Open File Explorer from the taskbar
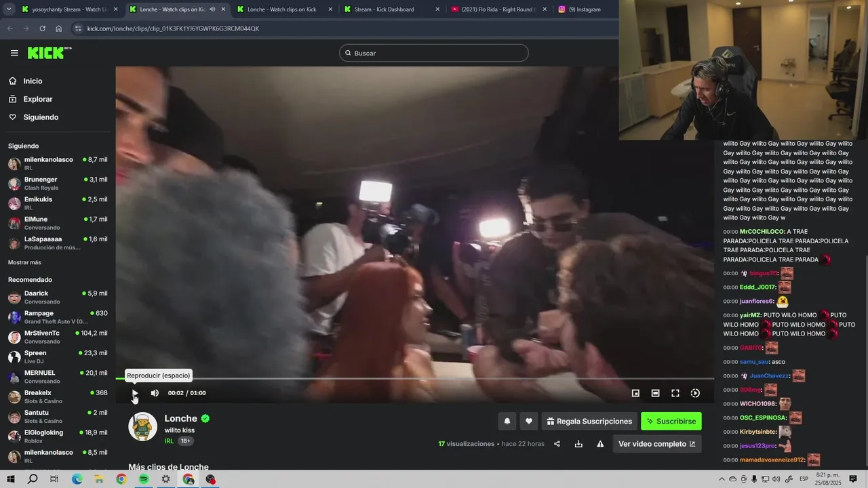This screenshot has height=488, width=868. tap(99, 479)
